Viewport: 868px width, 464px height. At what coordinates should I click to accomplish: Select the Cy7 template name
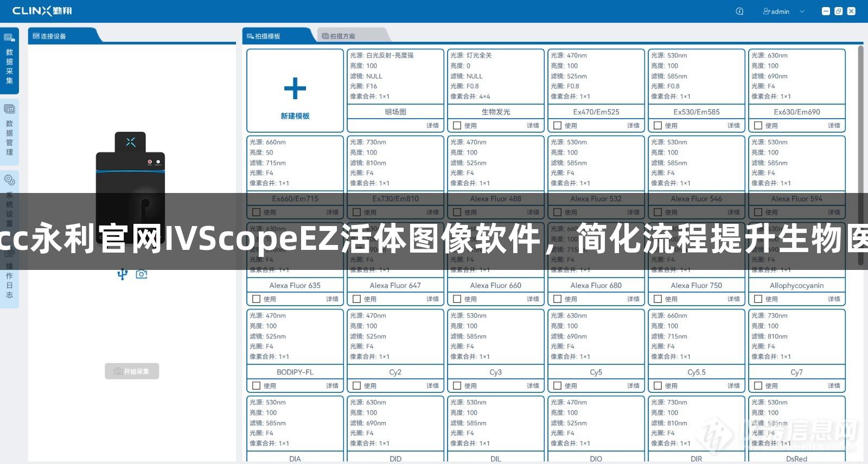coord(797,372)
